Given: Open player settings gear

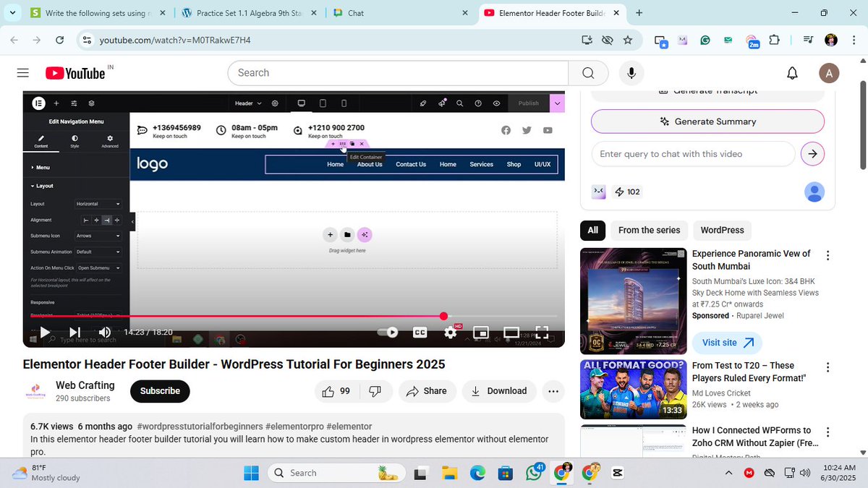Looking at the screenshot, I should (x=451, y=333).
